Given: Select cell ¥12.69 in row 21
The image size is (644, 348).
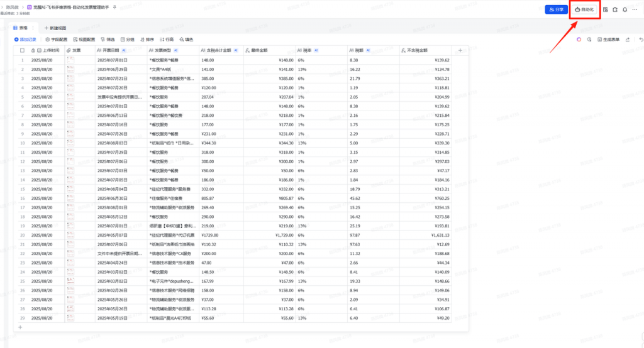Looking at the screenshot, I should 425,244.
